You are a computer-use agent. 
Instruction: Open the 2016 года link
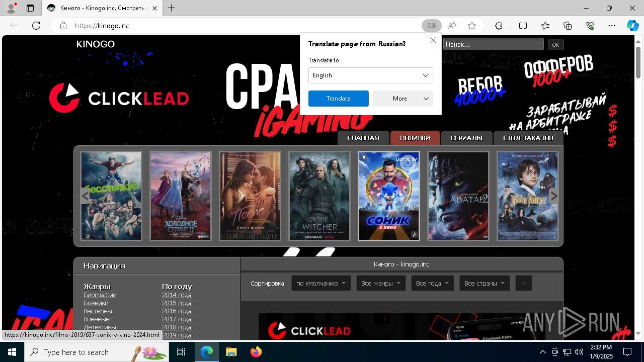click(177, 311)
